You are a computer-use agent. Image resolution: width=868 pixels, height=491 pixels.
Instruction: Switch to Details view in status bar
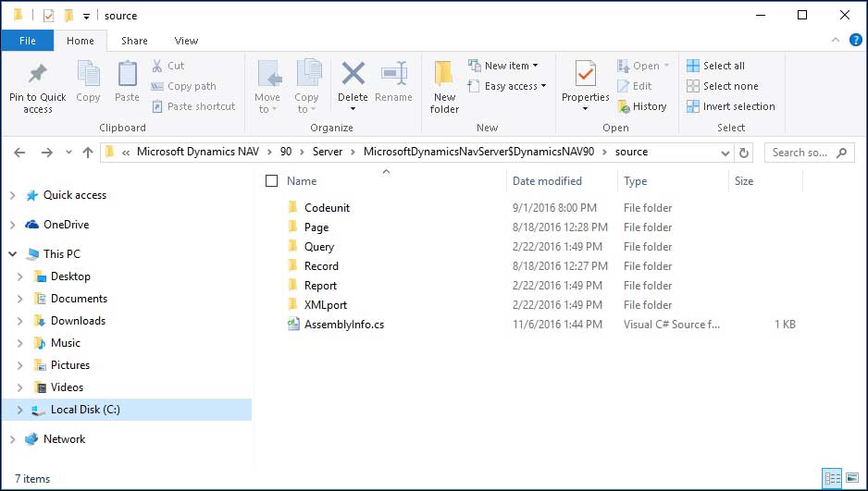point(832,478)
